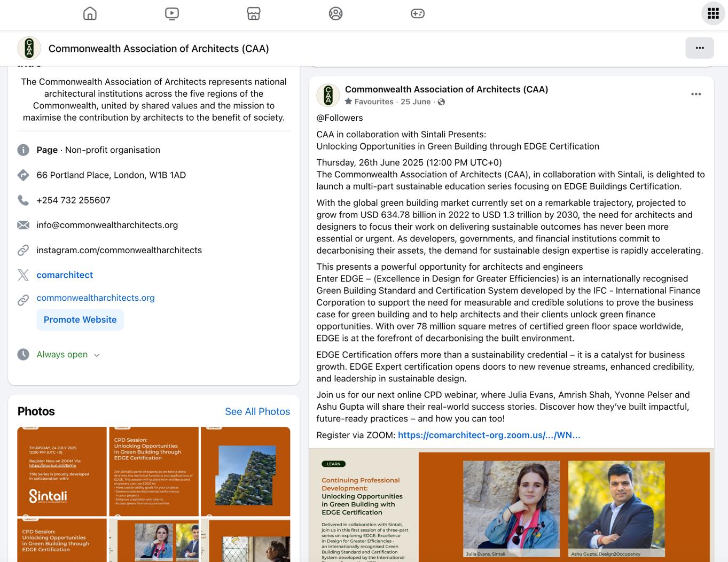The image size is (728, 562).
Task: Open the post date 25 June
Action: 416,102
